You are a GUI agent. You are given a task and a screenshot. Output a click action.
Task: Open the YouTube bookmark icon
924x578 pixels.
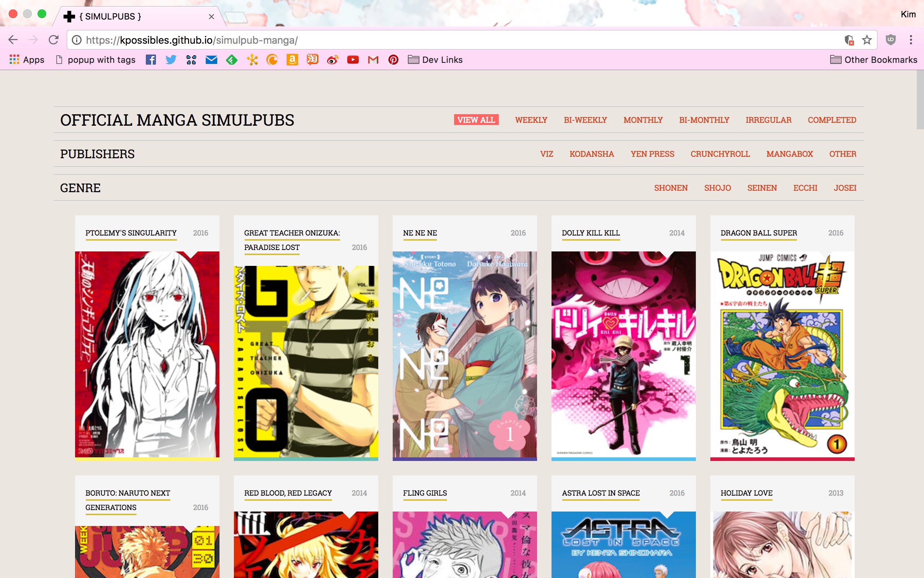point(353,60)
